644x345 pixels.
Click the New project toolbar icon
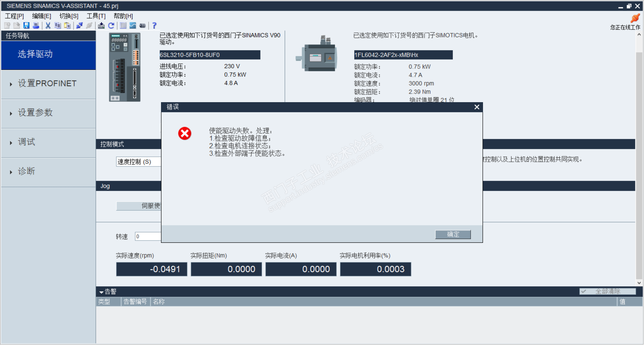tap(7, 25)
